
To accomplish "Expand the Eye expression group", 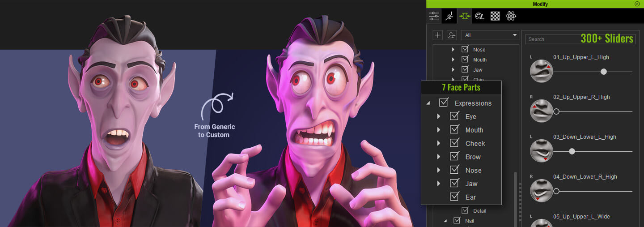I will pyautogui.click(x=438, y=116).
